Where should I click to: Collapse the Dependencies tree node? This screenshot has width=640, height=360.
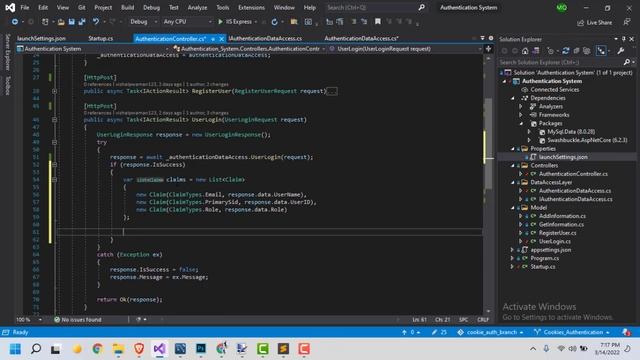coord(513,98)
